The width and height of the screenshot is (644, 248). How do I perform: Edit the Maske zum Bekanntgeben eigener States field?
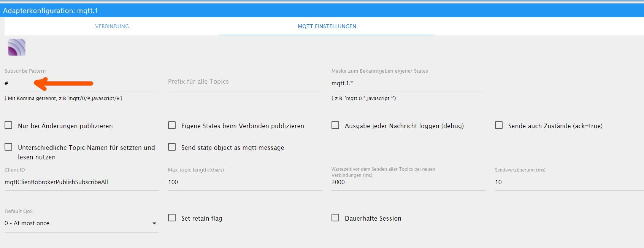click(x=409, y=83)
